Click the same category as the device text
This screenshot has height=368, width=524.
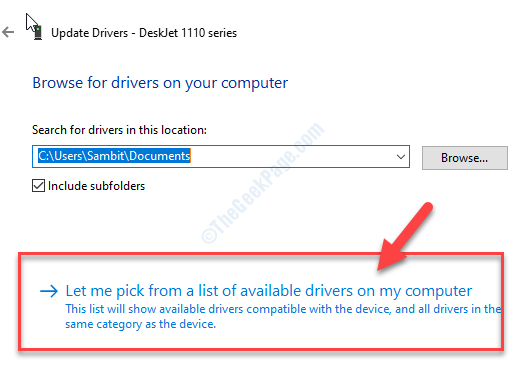141,324
